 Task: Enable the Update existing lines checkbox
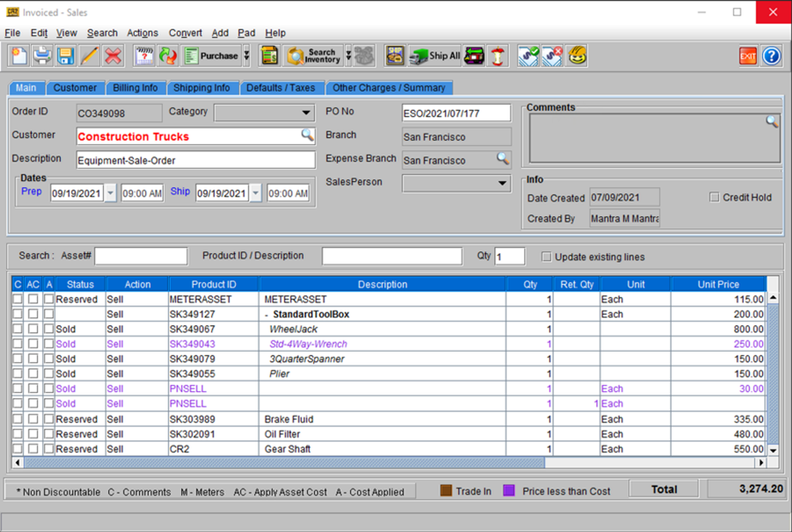[x=546, y=257]
